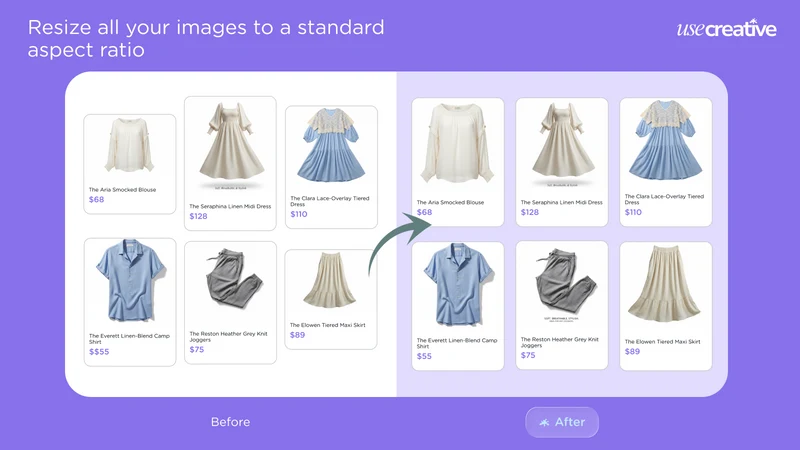This screenshot has height=450, width=800.
Task: Select Elowen Tiered Maxi Skirt image in After panel
Action: pyautogui.click(x=665, y=284)
